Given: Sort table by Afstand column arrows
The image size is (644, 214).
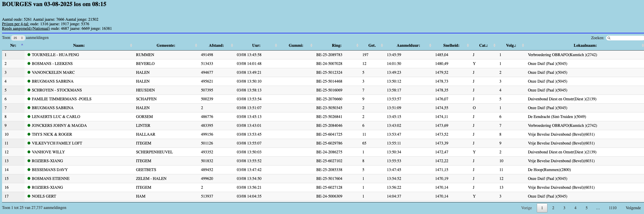Looking at the screenshot, I should point(232,45).
